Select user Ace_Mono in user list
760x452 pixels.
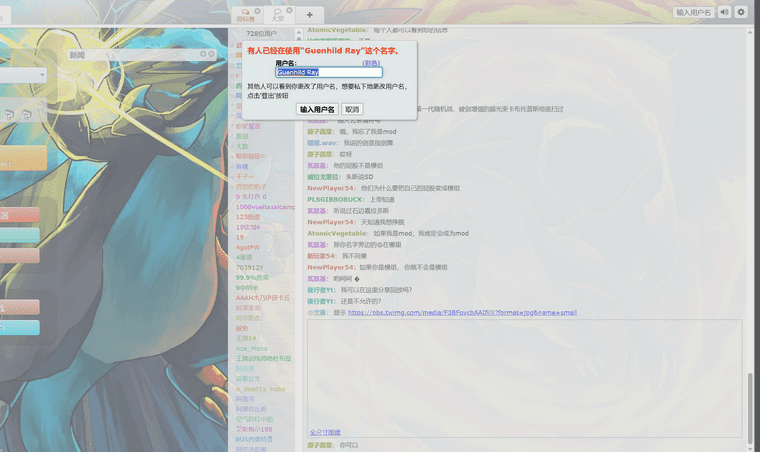click(250, 348)
